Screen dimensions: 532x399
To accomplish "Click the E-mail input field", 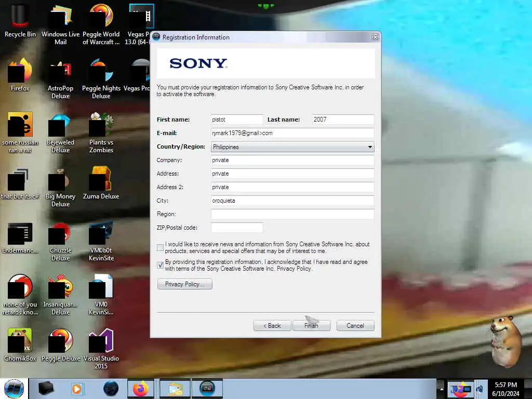I will (x=292, y=133).
